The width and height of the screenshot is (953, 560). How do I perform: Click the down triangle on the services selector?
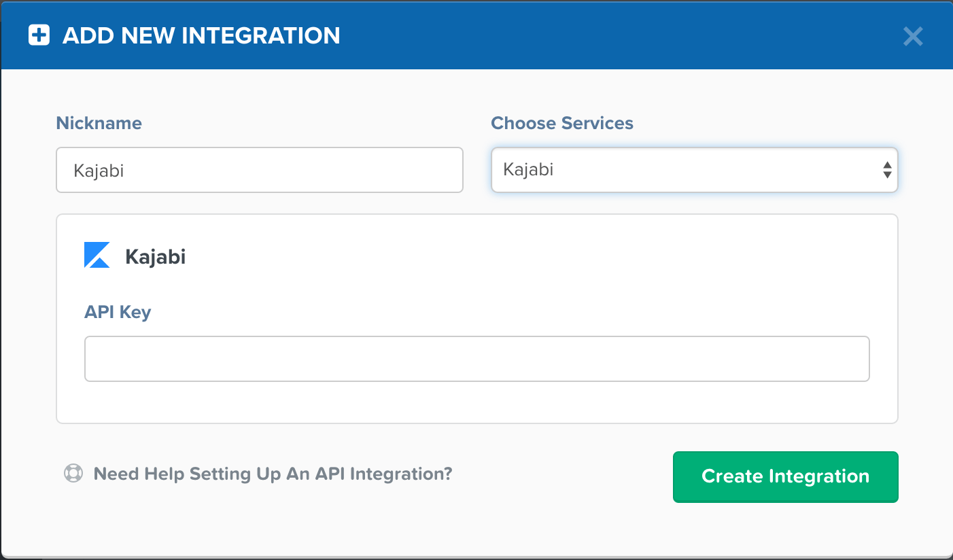pos(887,175)
